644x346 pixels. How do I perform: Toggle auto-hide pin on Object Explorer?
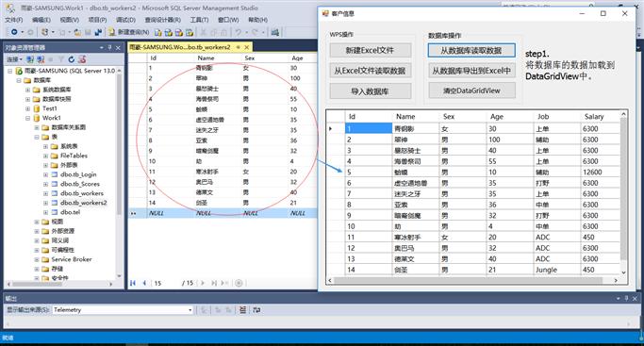(x=109, y=48)
